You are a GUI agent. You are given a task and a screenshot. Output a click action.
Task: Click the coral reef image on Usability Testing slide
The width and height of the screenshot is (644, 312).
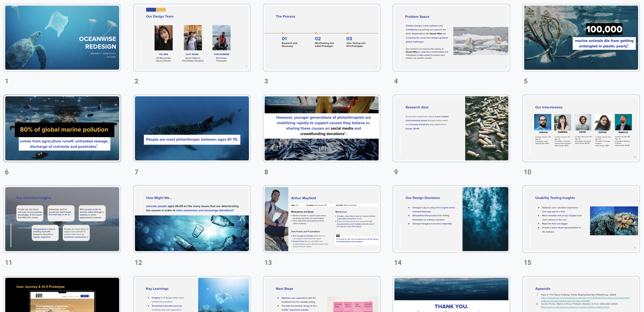point(614,221)
